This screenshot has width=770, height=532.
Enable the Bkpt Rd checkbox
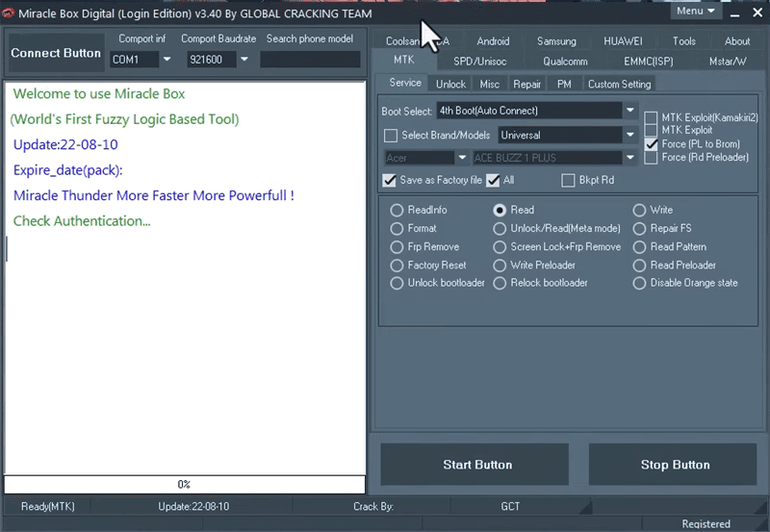coord(568,180)
